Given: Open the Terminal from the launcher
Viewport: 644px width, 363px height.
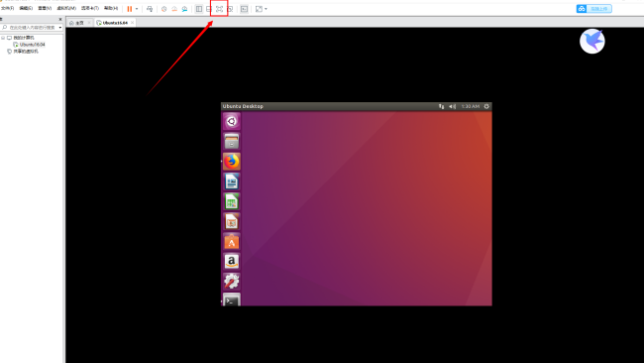Looking at the screenshot, I should pos(232,300).
